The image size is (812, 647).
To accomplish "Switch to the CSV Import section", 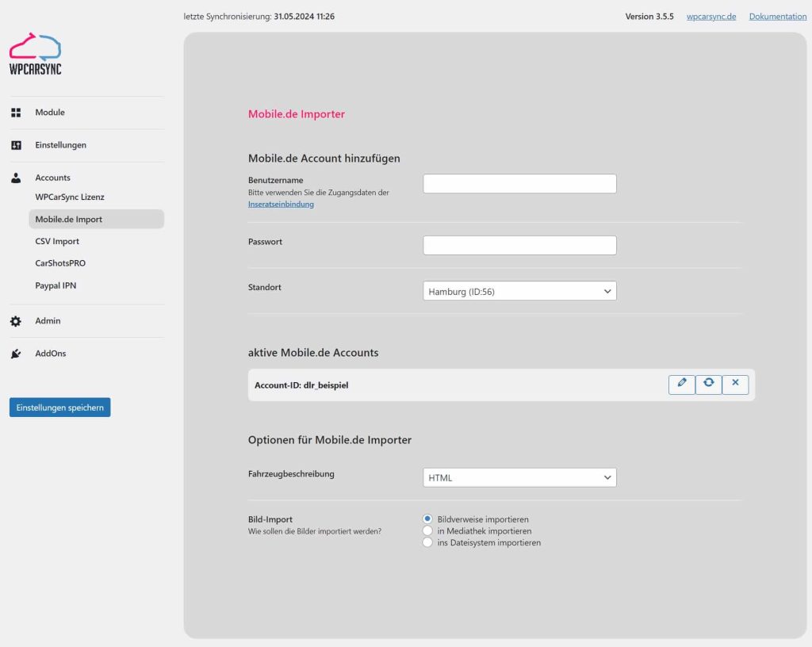I will [x=57, y=241].
